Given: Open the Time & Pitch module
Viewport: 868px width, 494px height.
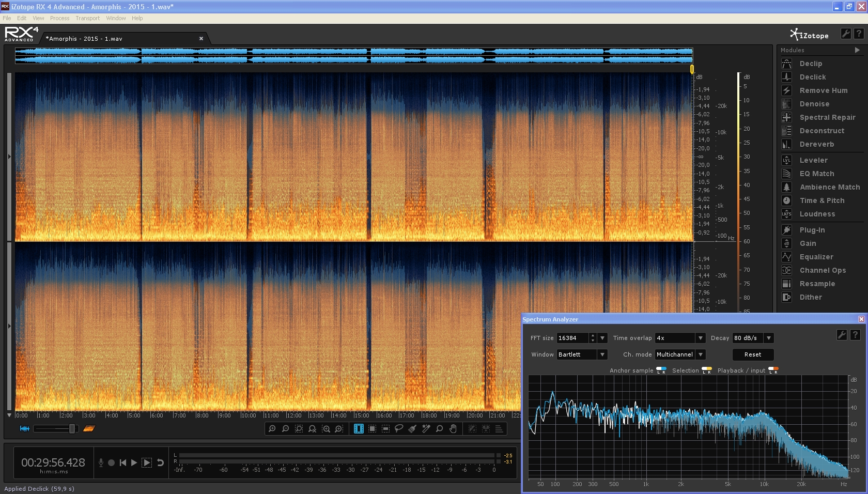Looking at the screenshot, I should tap(822, 200).
